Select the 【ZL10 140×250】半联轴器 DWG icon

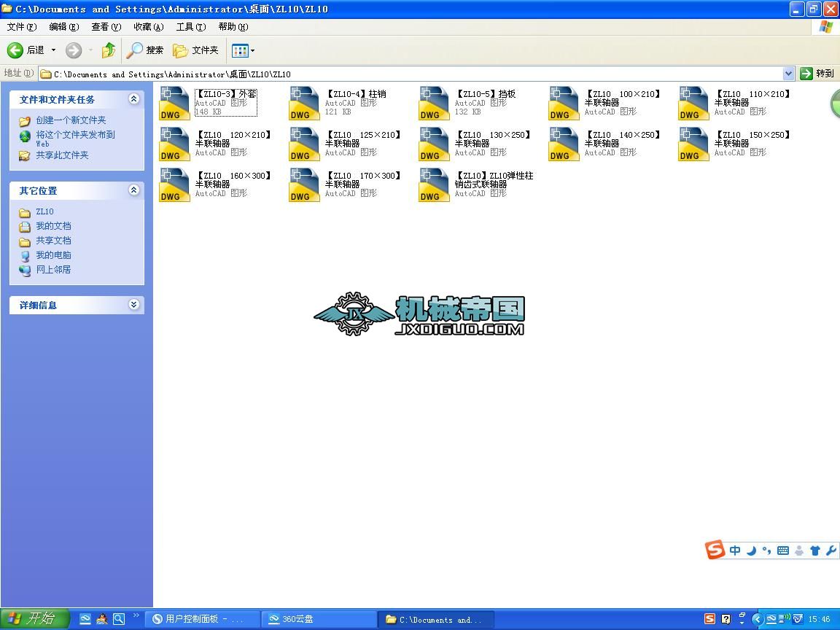(x=564, y=144)
